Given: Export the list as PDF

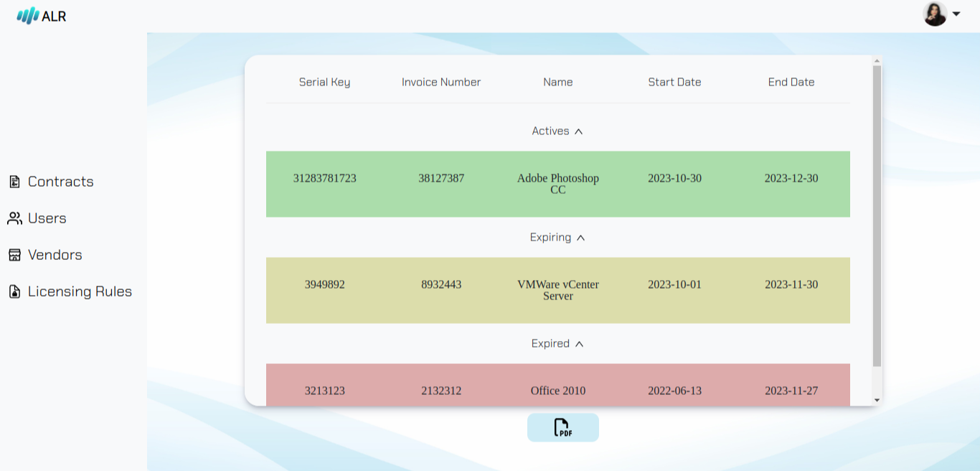Looking at the screenshot, I should [563, 427].
